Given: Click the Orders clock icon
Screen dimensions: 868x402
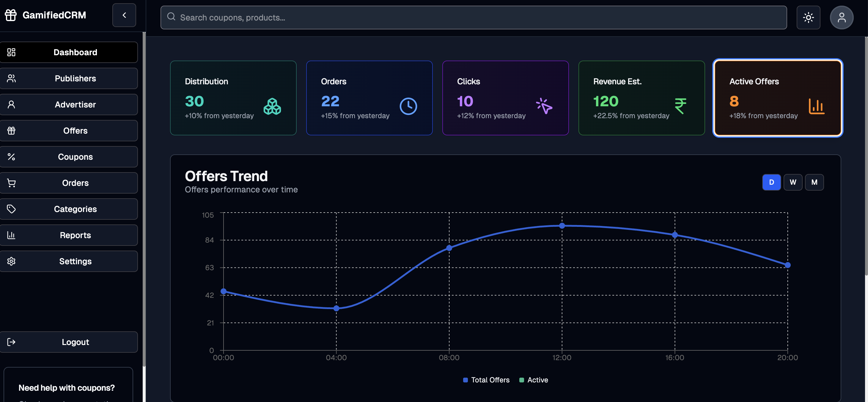Looking at the screenshot, I should tap(408, 106).
